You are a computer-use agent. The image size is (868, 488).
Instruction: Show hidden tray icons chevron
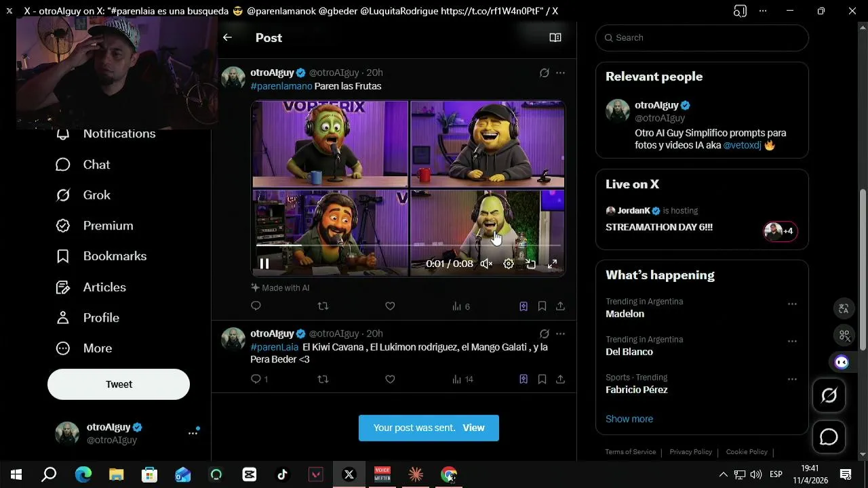click(723, 474)
